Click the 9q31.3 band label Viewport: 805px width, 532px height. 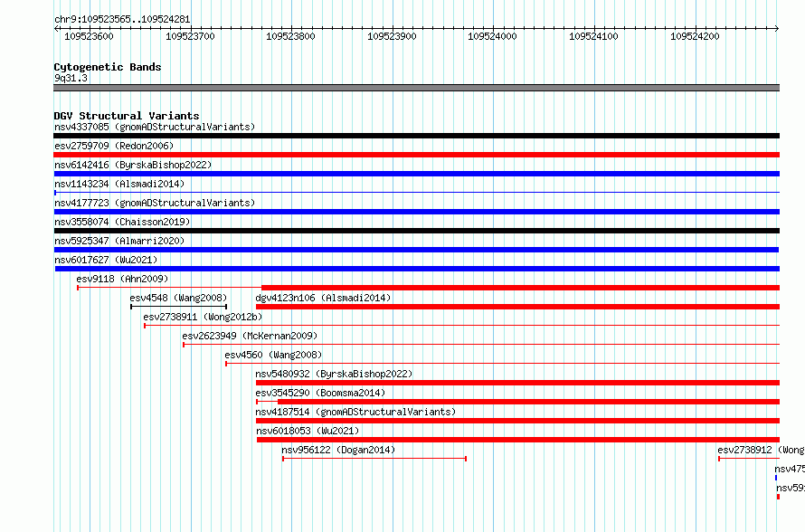[71, 78]
